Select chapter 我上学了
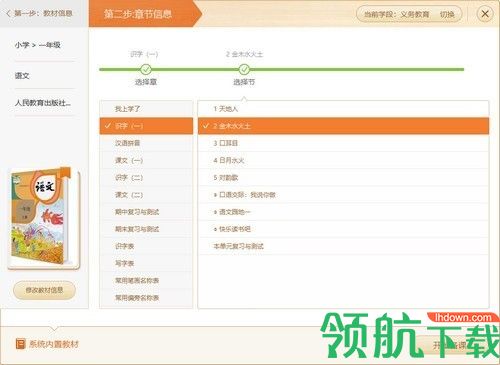 click(x=146, y=109)
